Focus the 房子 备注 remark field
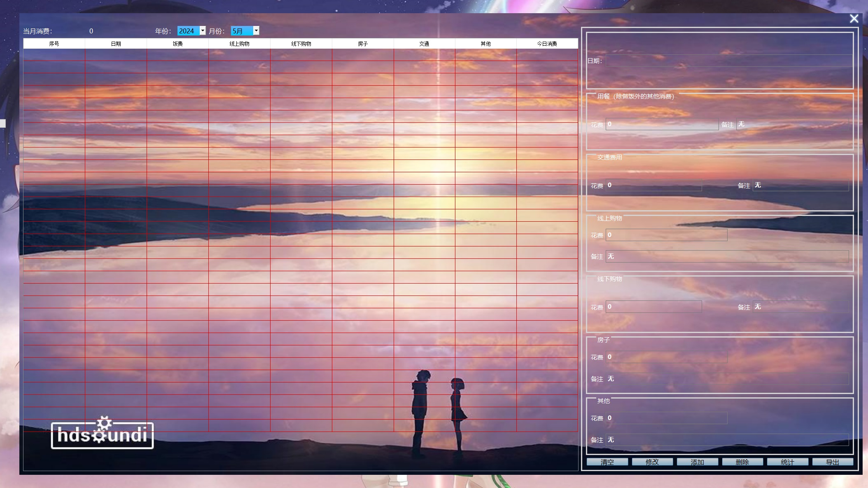This screenshot has width=868, height=488. 727,379
